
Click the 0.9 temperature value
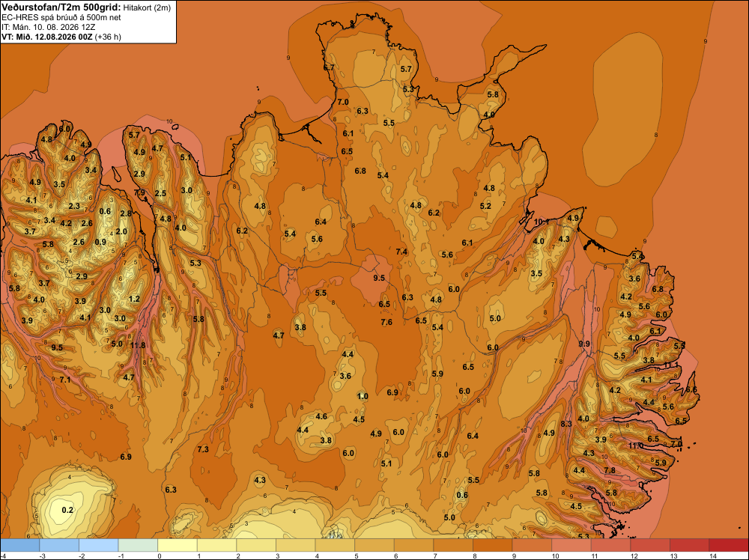(x=100, y=242)
